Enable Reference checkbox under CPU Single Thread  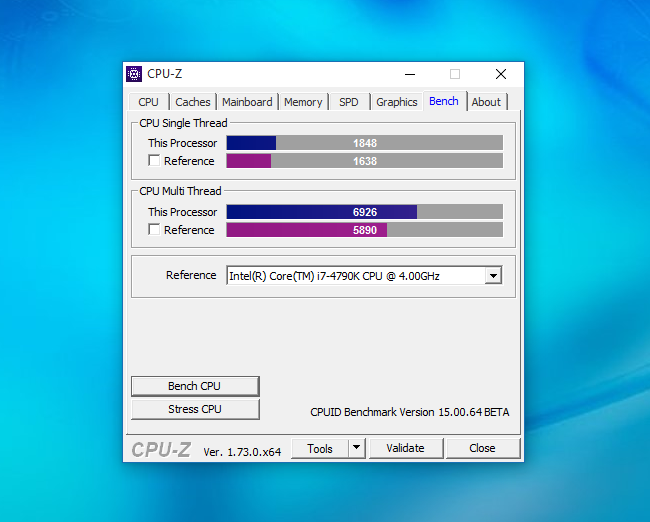tap(154, 161)
